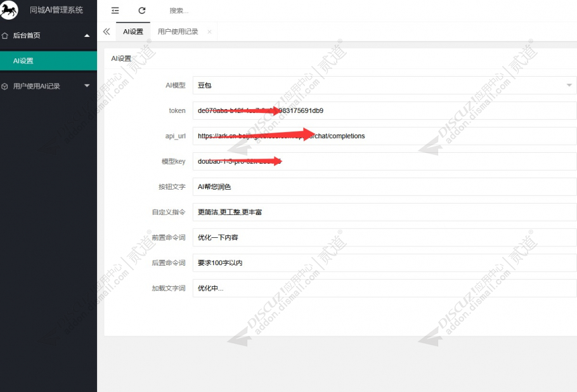Click the cube icon beside 用户使用AI记录
Viewport: 577px width, 392px height.
coord(5,86)
